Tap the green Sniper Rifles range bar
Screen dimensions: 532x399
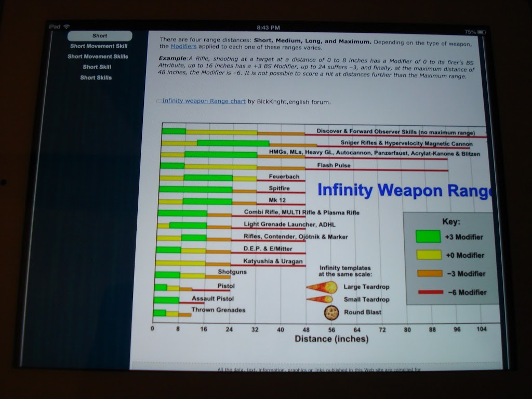233,143
